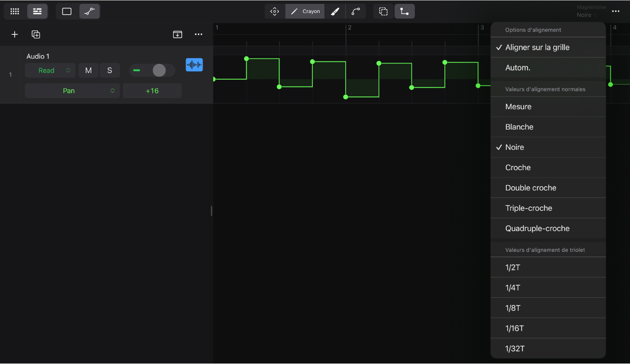Choose 'Triple-croche' alignment value
This screenshot has height=364, width=630.
coord(548,208)
